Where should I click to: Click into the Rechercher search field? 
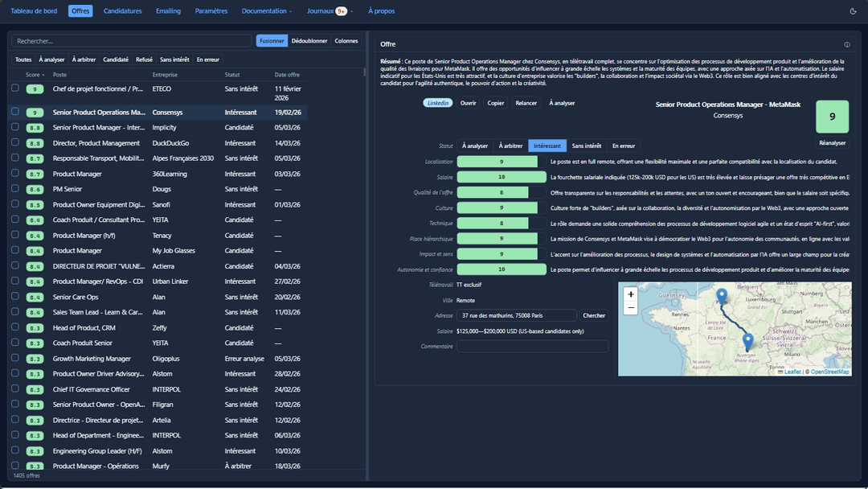tap(133, 41)
